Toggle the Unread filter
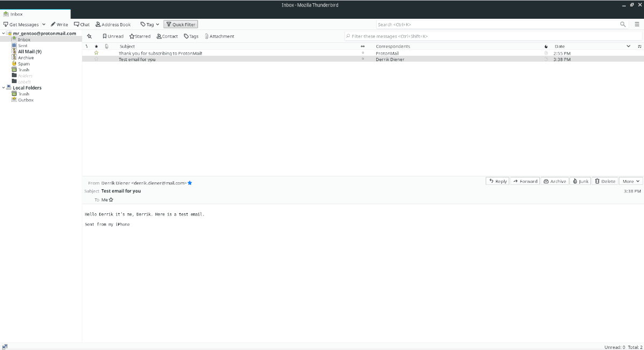The image size is (644, 350). (x=113, y=36)
